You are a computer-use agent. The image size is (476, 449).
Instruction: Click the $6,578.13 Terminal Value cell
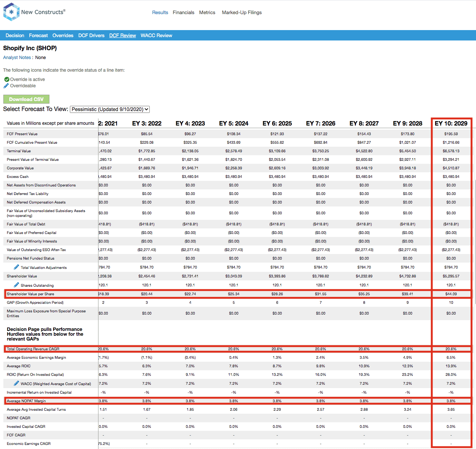click(x=451, y=151)
